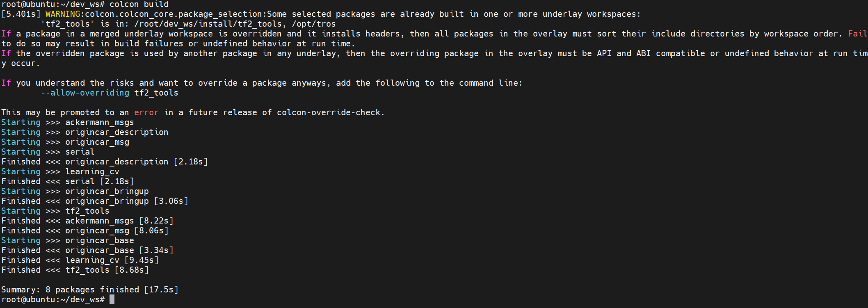This screenshot has height=308, width=868.
Task: Click the 'Starting >>> origincar_msg' line
Action: pyautogui.click(x=65, y=142)
